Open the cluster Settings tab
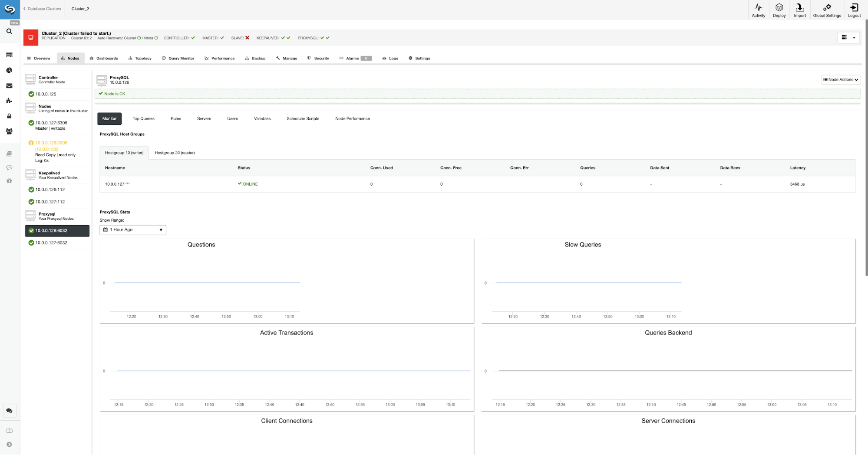Viewport: 868px width, 455px height. [x=419, y=58]
